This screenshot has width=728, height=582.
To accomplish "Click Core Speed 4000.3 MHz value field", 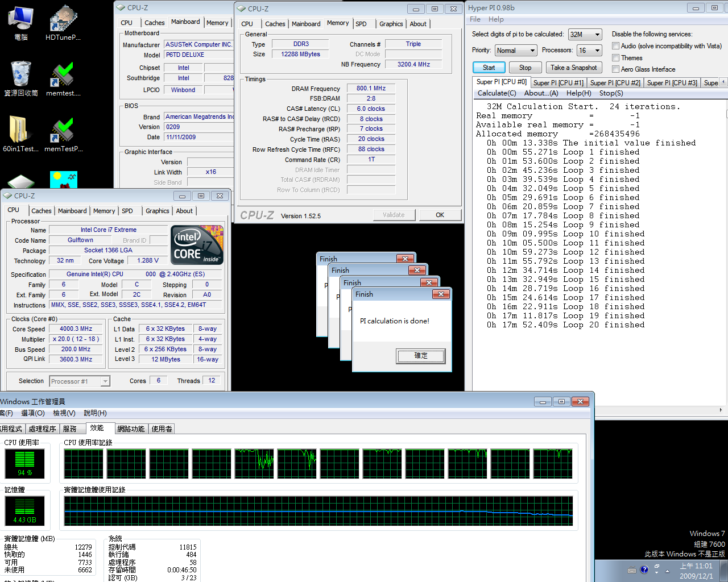I will (x=76, y=329).
